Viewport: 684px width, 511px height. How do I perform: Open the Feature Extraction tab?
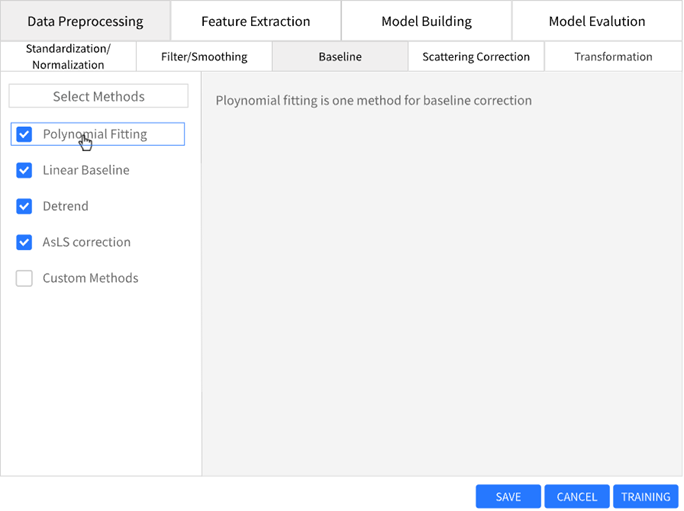(x=256, y=21)
